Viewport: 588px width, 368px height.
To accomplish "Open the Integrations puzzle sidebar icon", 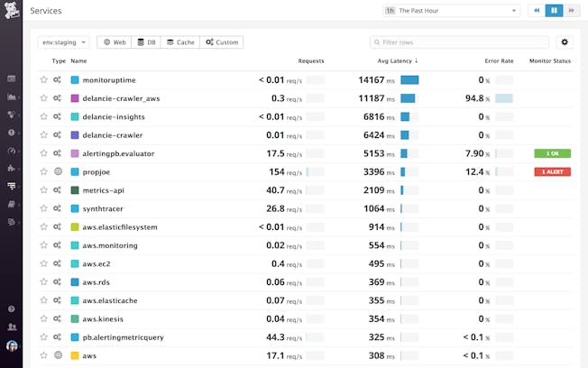I will 11,168.
